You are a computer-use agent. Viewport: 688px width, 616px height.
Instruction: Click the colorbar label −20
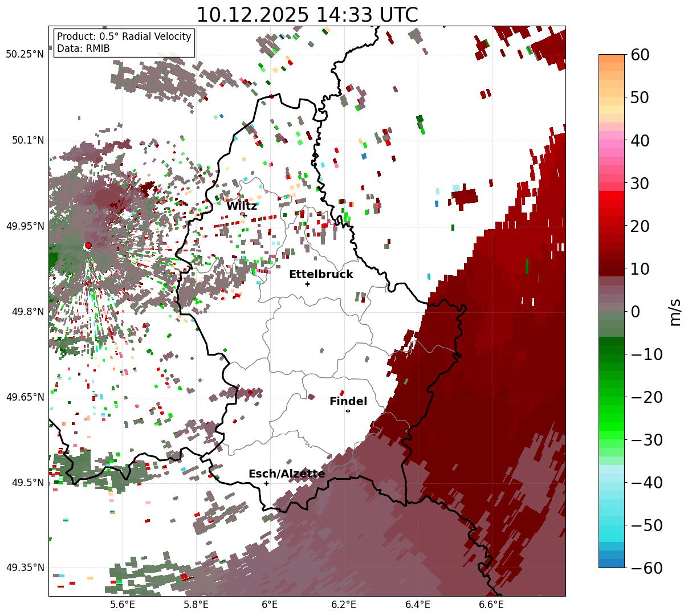[x=646, y=397]
